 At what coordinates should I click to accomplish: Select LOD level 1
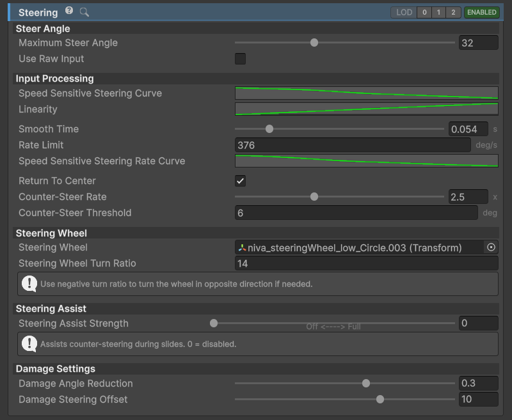pos(438,12)
